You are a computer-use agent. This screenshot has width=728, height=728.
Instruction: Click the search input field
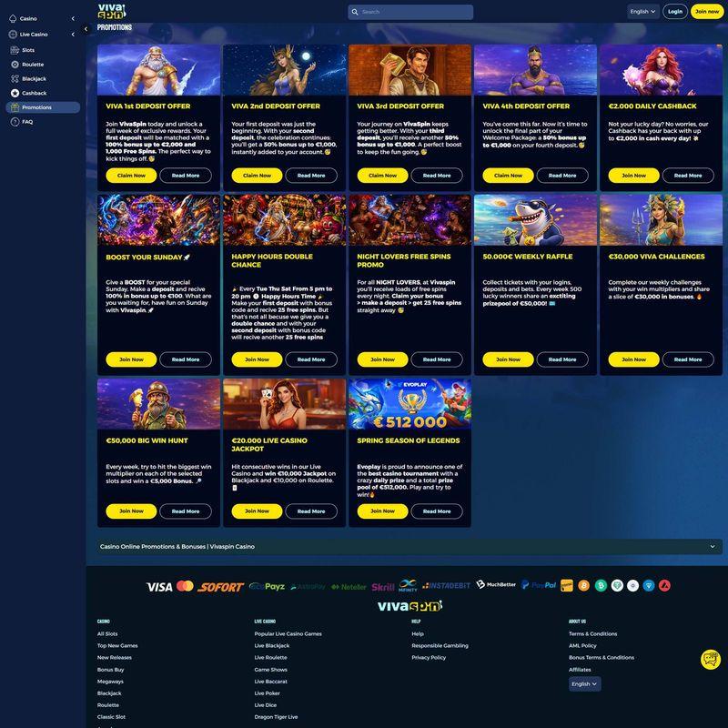[x=410, y=12]
